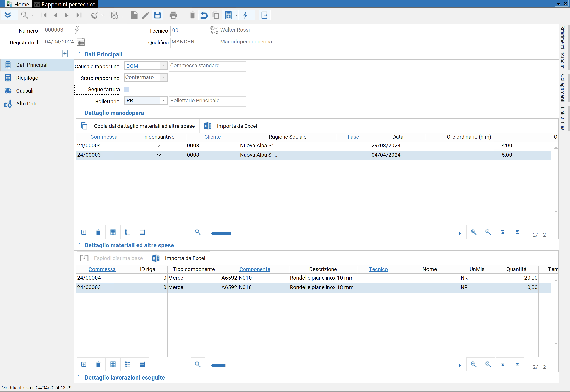The width and height of the screenshot is (570, 392).
Task: Select Riepilogo in the left sidebar
Action: click(27, 78)
